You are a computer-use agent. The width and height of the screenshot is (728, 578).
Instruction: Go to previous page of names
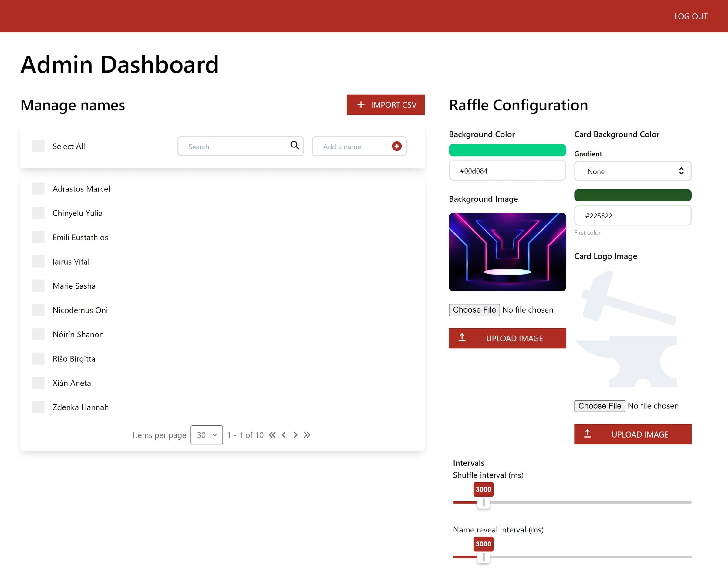click(x=284, y=435)
